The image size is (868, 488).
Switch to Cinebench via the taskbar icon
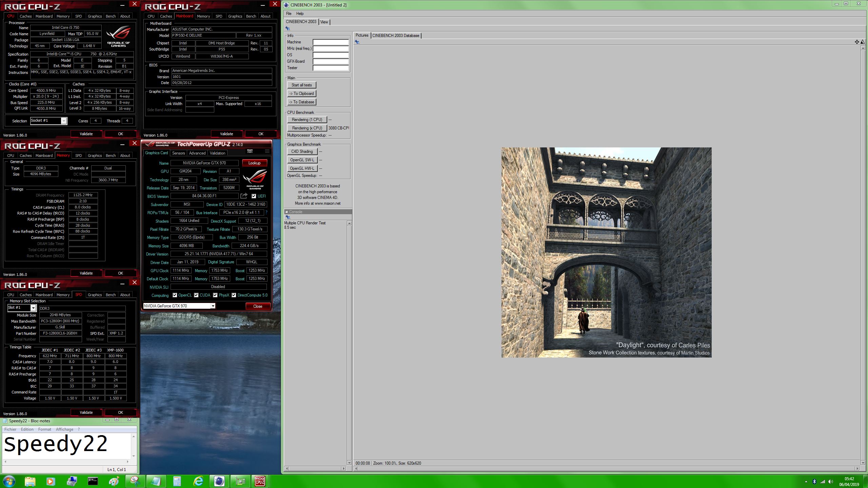click(x=219, y=481)
